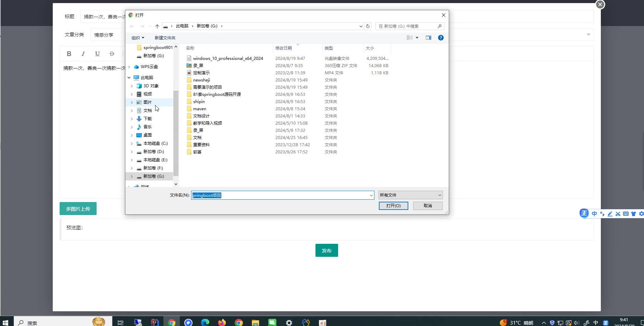Expand the 下载 tree node arrow
644x326 pixels.
click(132, 119)
